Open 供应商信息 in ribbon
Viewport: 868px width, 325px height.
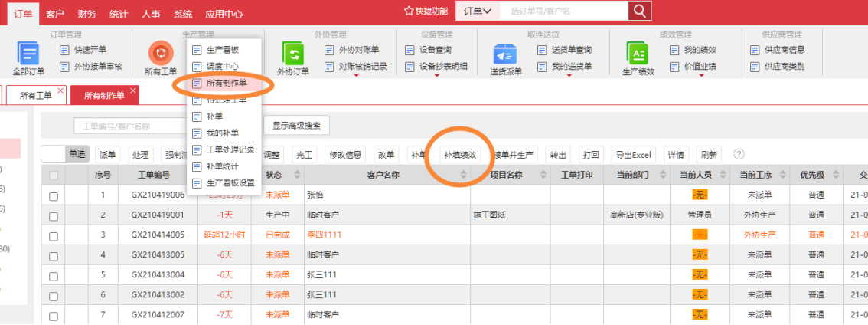click(x=777, y=50)
